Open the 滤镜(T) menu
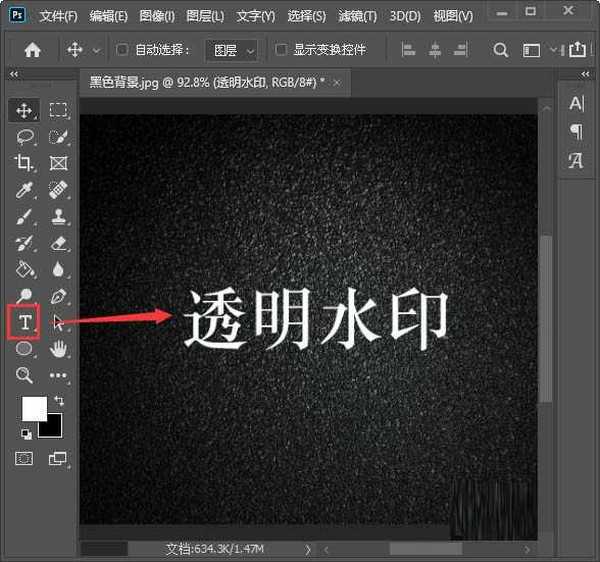This screenshot has width=600, height=562. [x=357, y=17]
